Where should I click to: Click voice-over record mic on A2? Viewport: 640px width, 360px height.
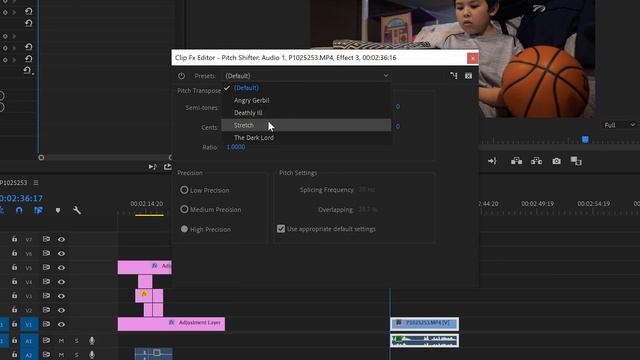(92, 355)
